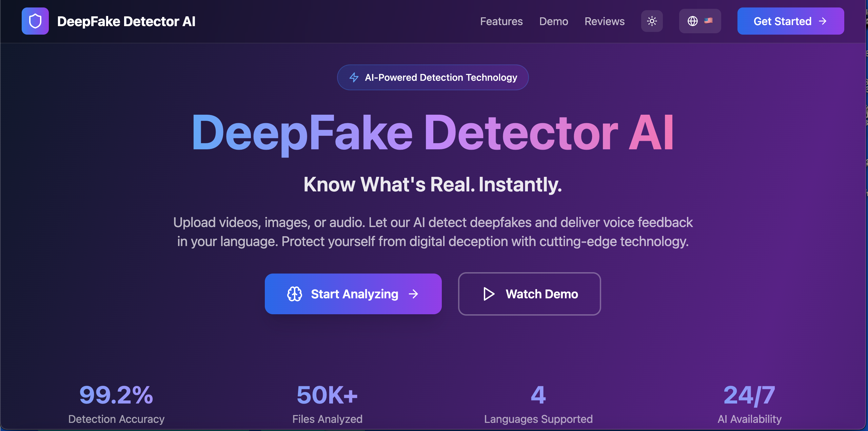Click the 50K+ Files Analyzed stat
The height and width of the screenshot is (431, 868).
pos(327,403)
